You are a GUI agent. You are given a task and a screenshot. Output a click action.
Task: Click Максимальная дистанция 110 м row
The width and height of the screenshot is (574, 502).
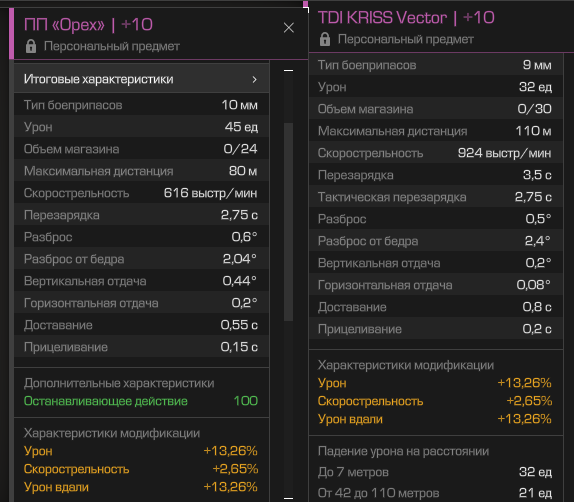tap(436, 131)
